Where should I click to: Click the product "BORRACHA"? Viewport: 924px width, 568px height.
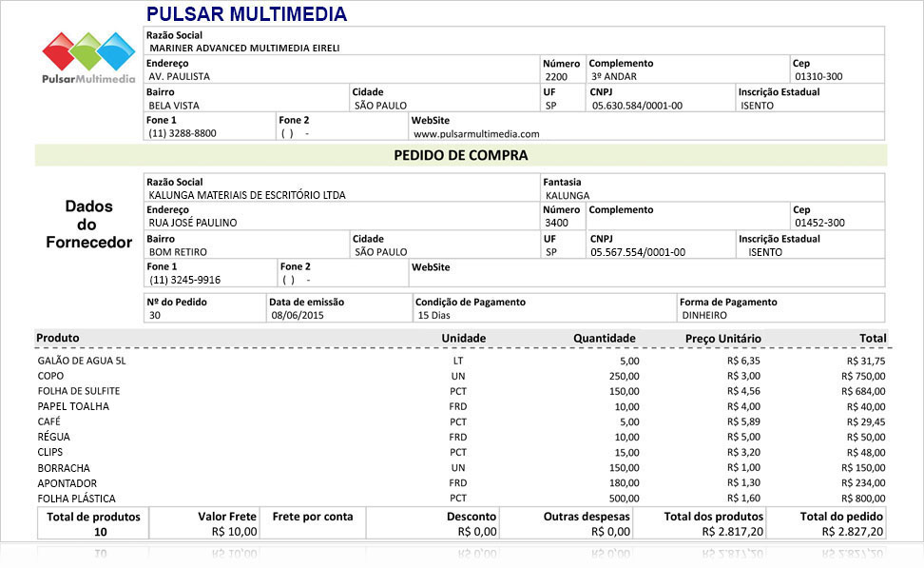64,468
